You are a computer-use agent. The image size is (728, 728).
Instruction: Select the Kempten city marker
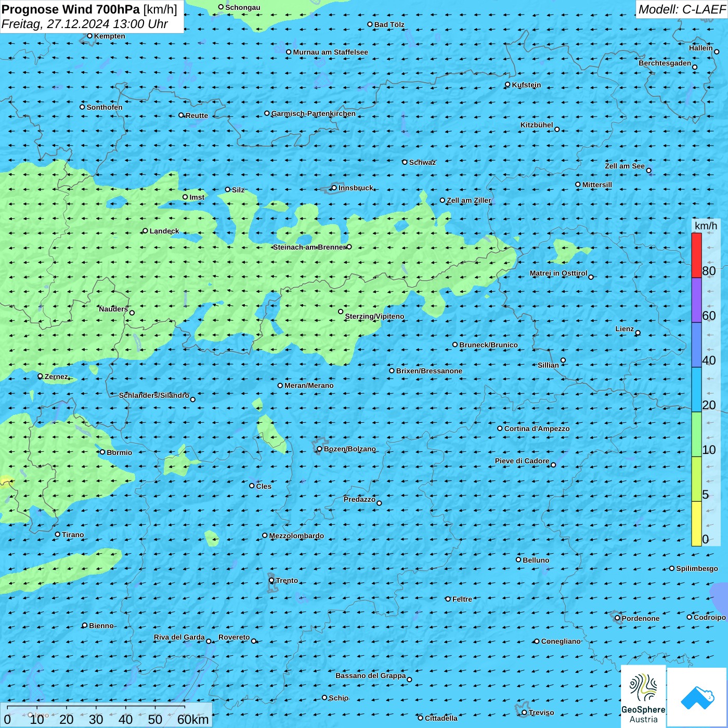pos(89,36)
